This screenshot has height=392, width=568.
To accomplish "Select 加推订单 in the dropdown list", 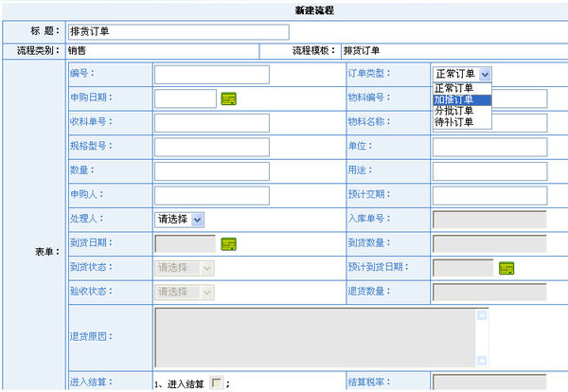I will point(462,99).
